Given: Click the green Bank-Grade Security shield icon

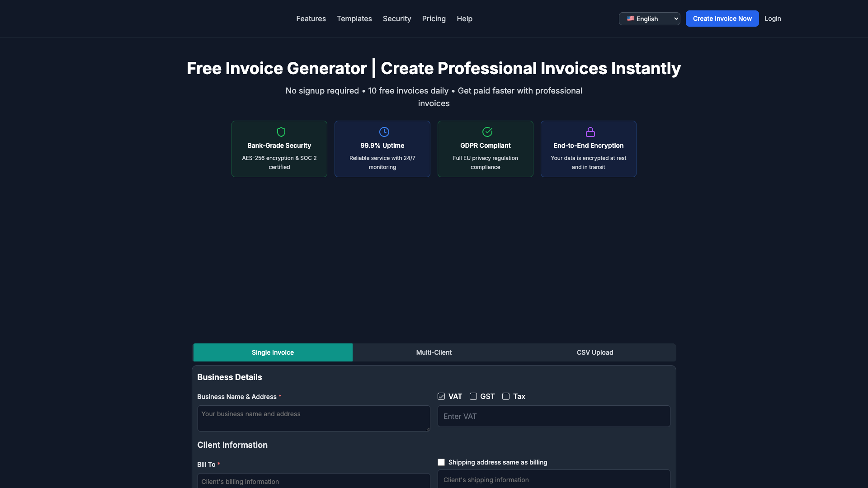Looking at the screenshot, I should pos(281,132).
